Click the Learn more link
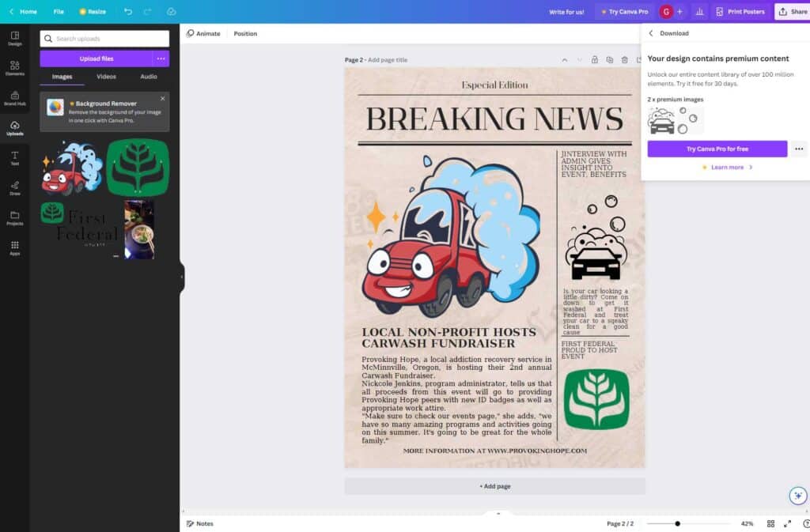This screenshot has width=810, height=532. [x=727, y=168]
